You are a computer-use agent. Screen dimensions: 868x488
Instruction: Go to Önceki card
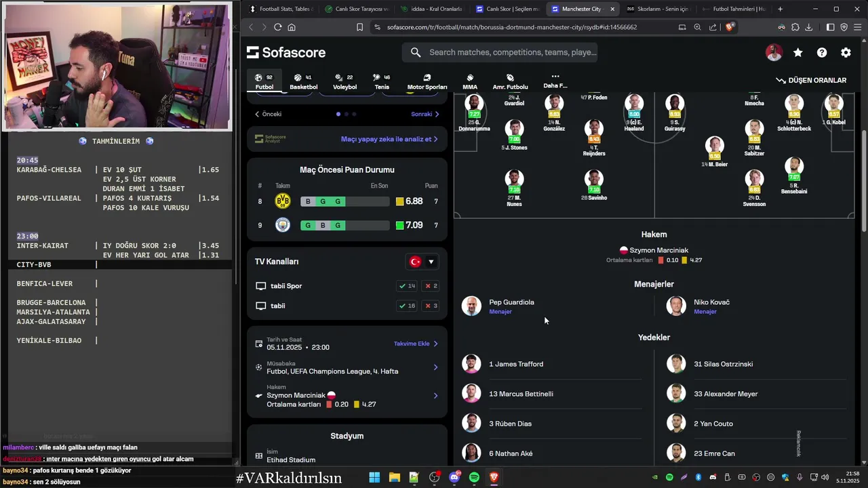pos(268,114)
